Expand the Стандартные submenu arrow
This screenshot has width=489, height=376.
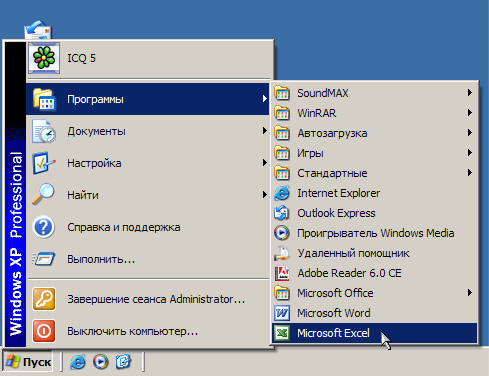point(470,172)
